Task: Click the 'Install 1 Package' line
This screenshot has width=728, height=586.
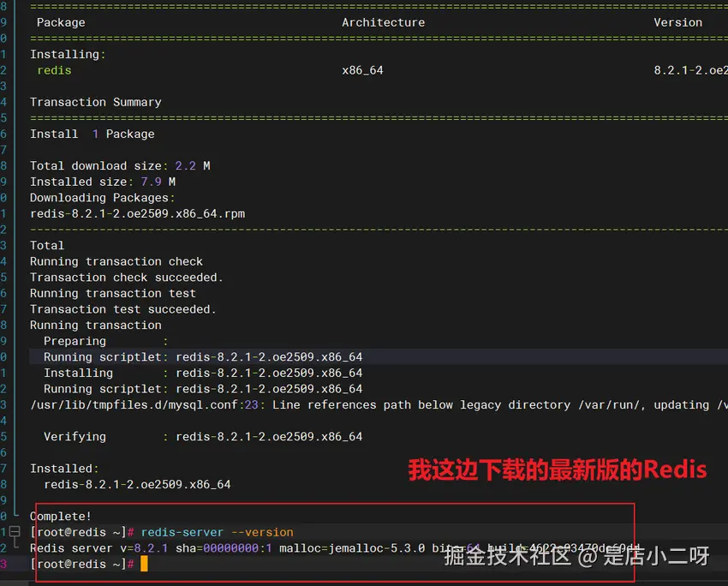Action: [x=92, y=135]
